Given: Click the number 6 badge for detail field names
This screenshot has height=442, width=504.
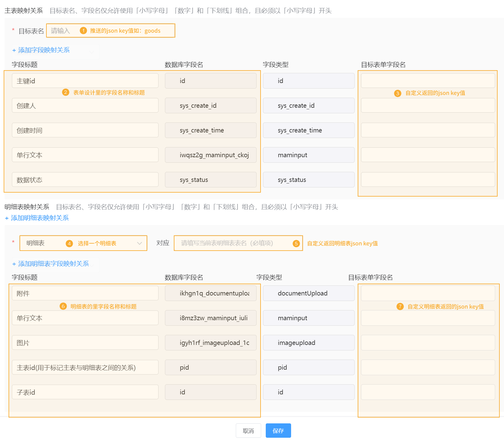Looking at the screenshot, I should (63, 306).
